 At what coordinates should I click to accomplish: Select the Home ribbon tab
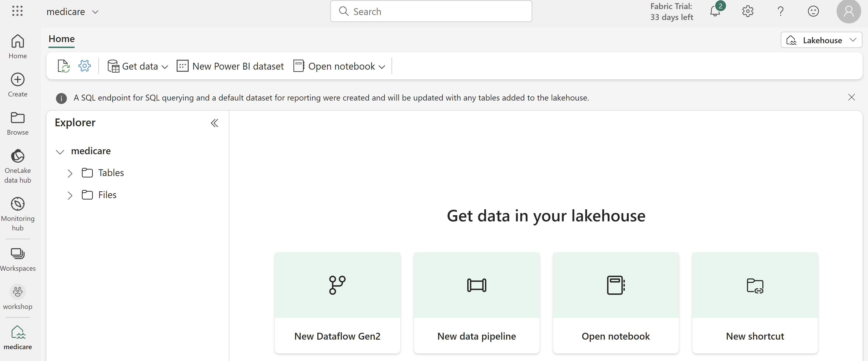[x=61, y=39]
